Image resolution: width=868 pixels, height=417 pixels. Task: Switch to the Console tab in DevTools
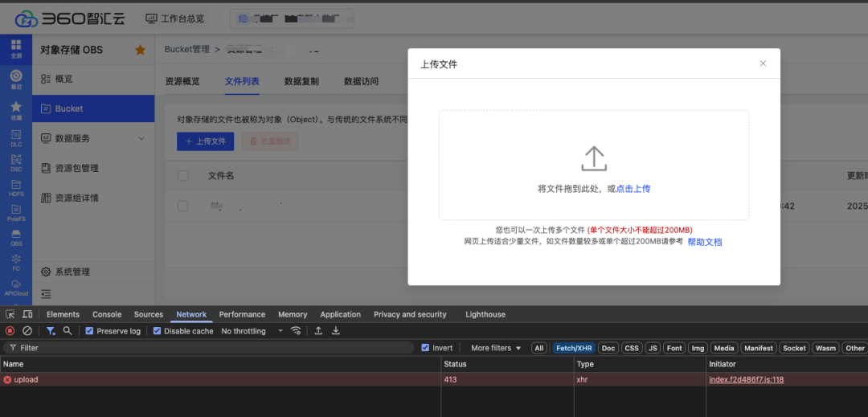coord(107,314)
